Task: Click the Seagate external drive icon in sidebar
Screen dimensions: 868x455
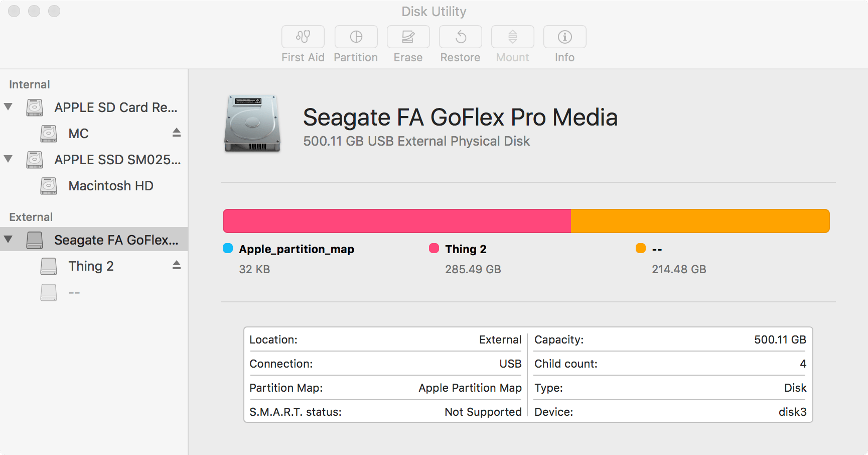Action: point(34,240)
